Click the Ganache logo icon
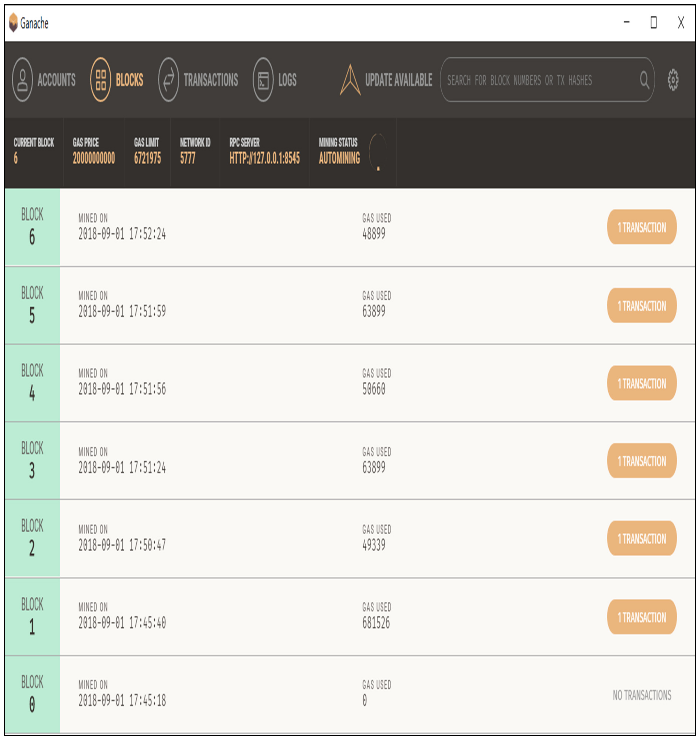This screenshot has width=700, height=741. pos(13,22)
